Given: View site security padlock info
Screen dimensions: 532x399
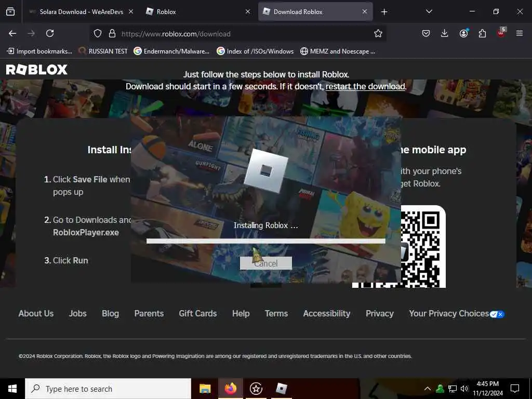Looking at the screenshot, I should pyautogui.click(x=112, y=34).
